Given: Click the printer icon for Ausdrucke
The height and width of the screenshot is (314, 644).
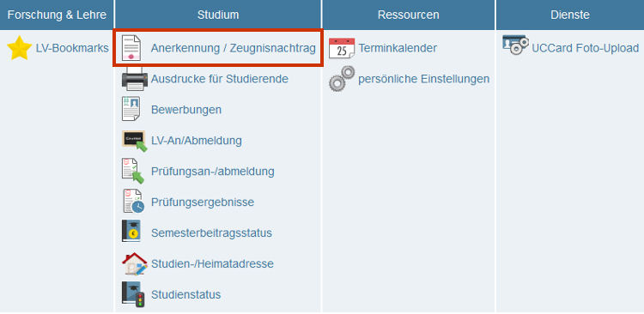Looking at the screenshot, I should click(x=134, y=78).
